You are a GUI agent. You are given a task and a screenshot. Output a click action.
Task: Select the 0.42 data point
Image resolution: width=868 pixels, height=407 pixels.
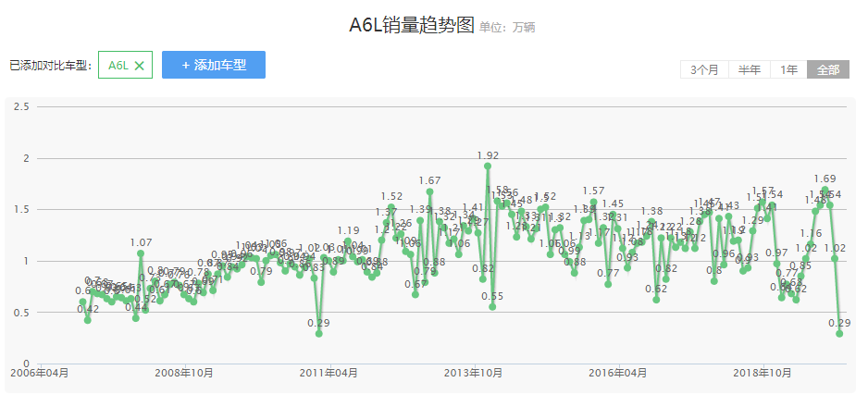coord(87,320)
